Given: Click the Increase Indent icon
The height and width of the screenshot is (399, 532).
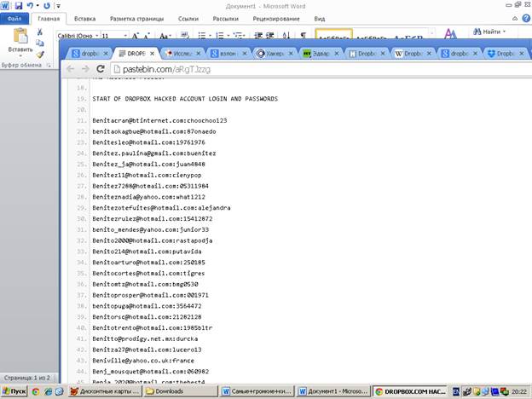Looking at the screenshot, I should [270, 35].
